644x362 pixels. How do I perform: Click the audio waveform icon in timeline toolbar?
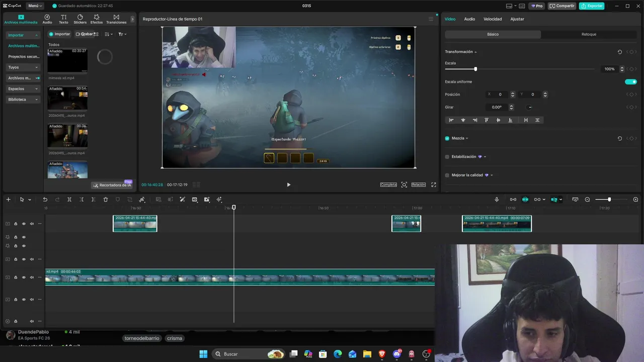[219, 200]
